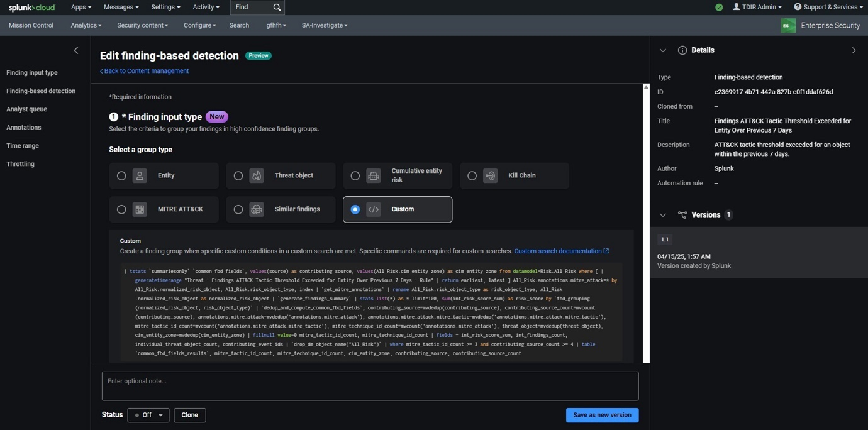Click Save as new version button
Viewport: 868px width, 430px height.
tap(602, 415)
